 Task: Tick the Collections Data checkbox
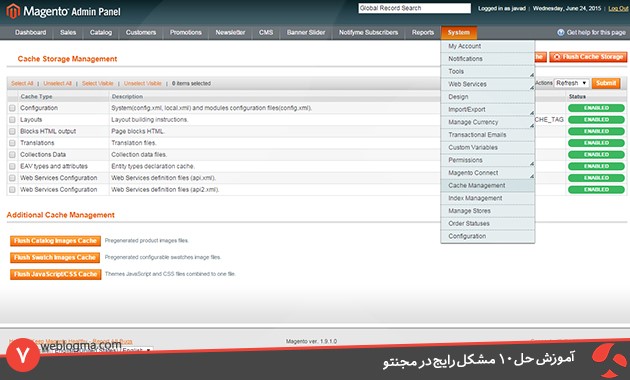click(x=12, y=155)
